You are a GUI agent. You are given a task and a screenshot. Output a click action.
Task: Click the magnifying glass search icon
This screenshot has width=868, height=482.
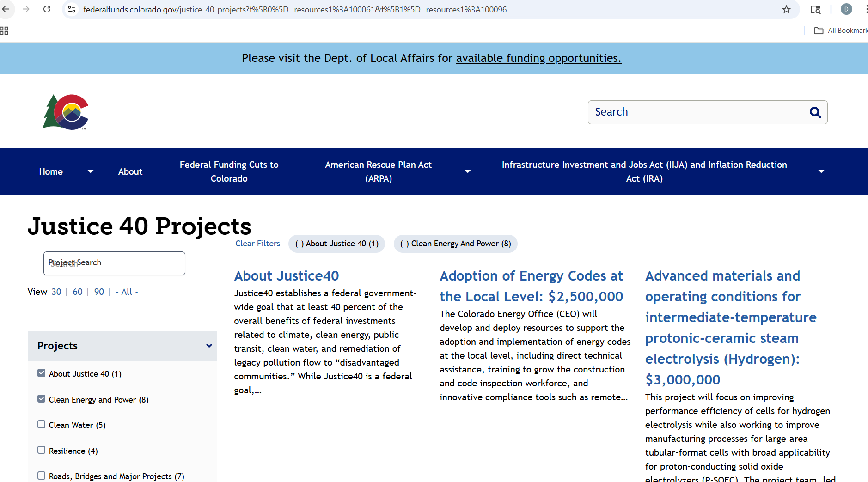coord(815,112)
